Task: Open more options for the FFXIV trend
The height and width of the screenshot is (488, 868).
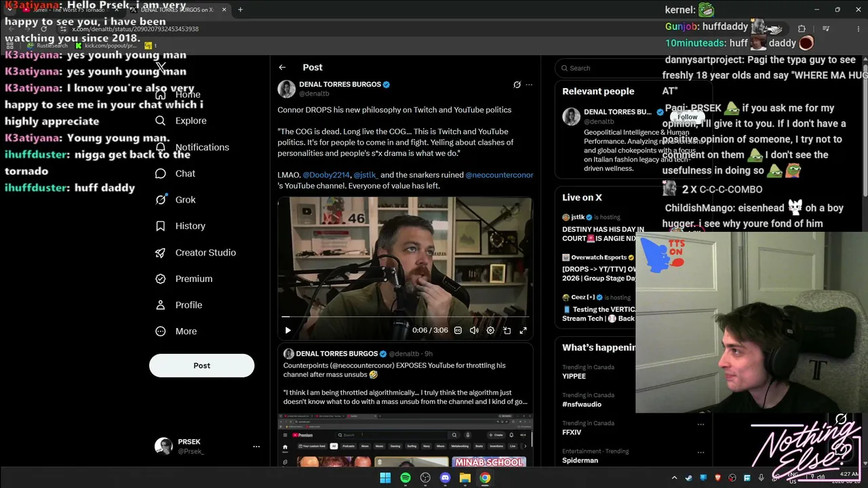Action: (x=701, y=424)
